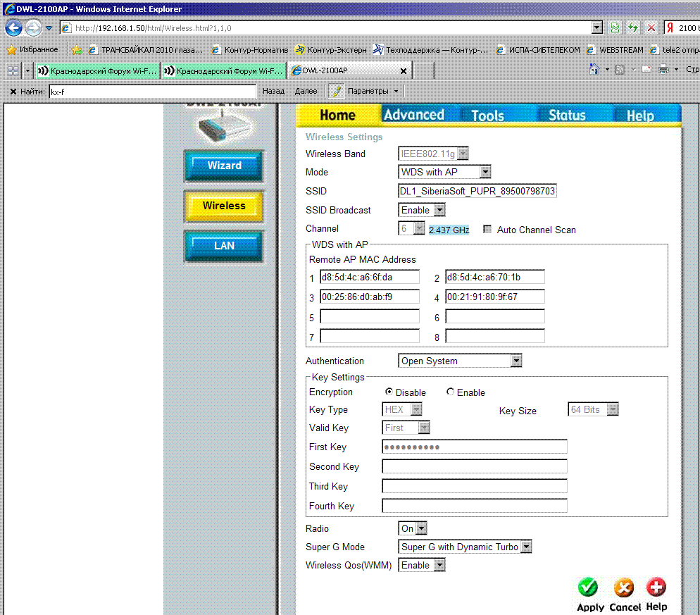Open the Channel number dropdown
The image size is (700, 615).
[411, 229]
